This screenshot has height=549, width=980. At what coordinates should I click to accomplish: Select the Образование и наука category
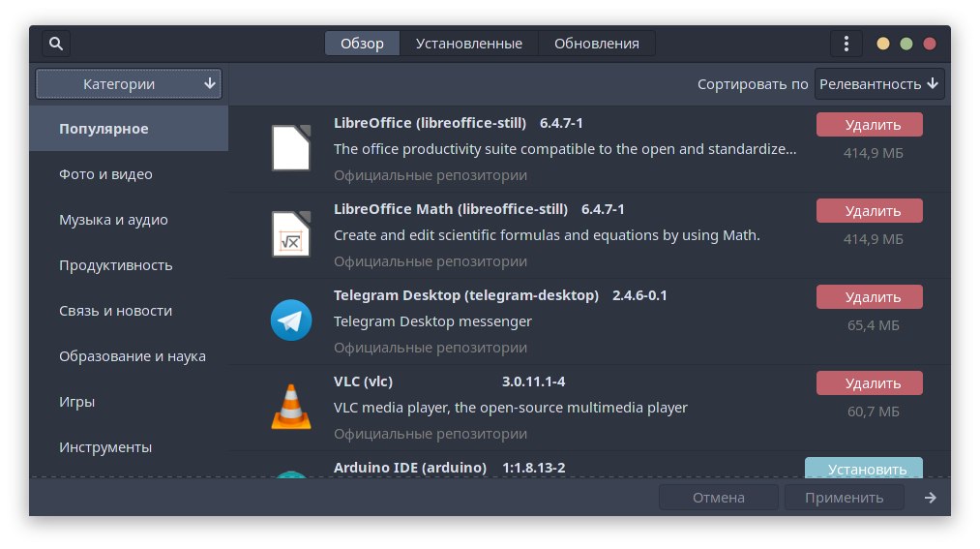point(129,355)
